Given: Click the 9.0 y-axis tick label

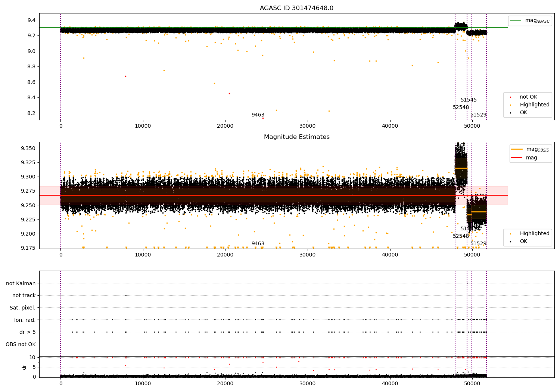Looking at the screenshot, I should (x=31, y=51).
